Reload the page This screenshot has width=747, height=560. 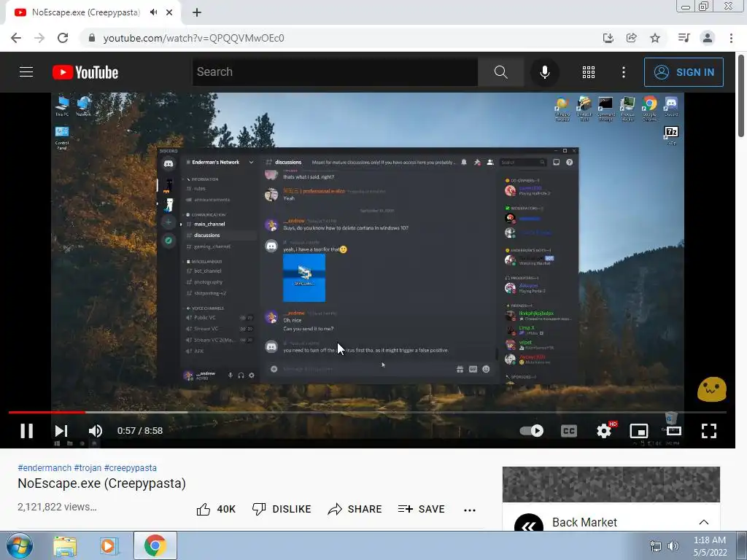coord(63,38)
